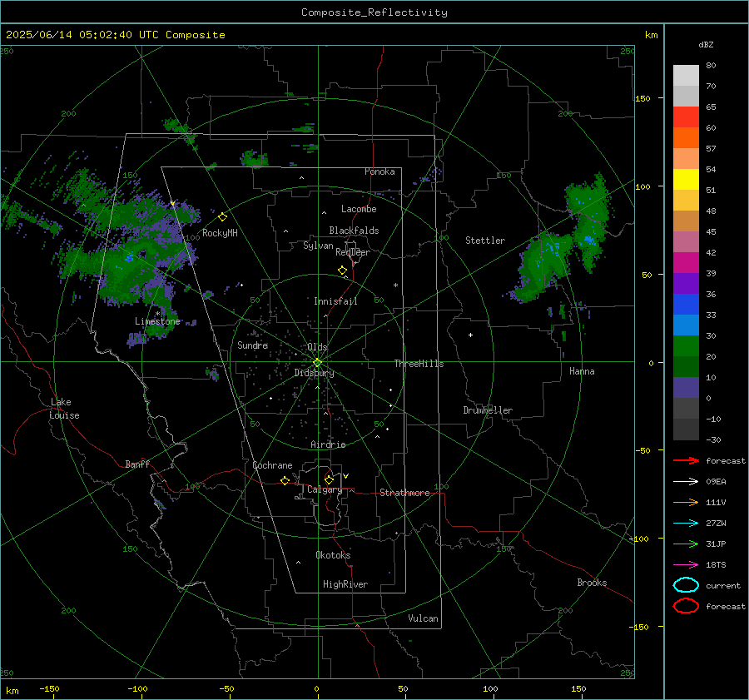Select the yellow diamond marker below Cochrane
Screen dimensions: 749x700
[285, 480]
